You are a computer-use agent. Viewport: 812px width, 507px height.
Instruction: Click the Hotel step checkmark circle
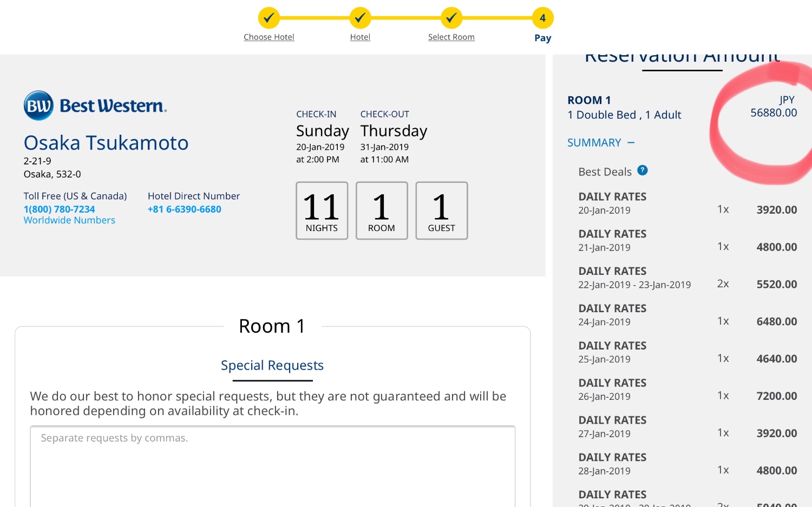(360, 18)
